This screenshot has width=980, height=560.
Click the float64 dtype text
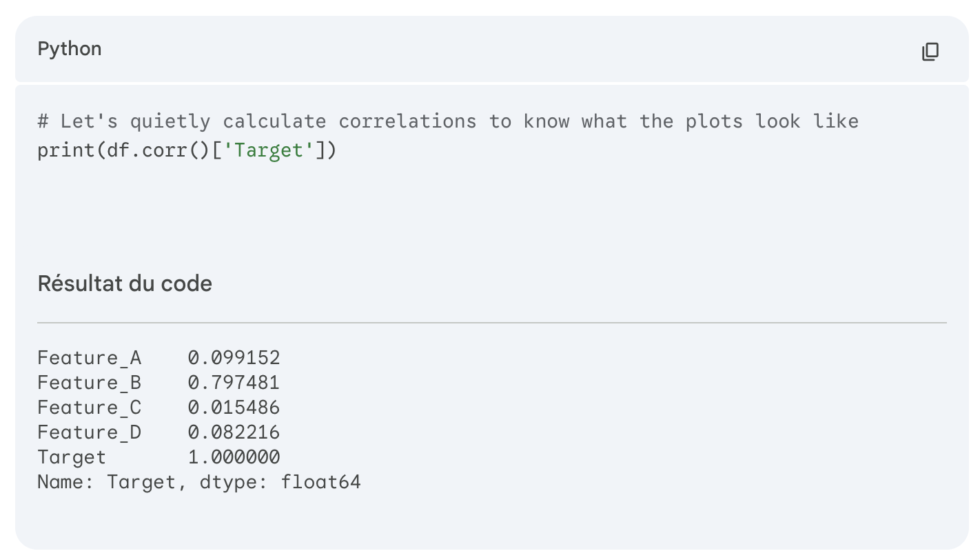tap(320, 482)
